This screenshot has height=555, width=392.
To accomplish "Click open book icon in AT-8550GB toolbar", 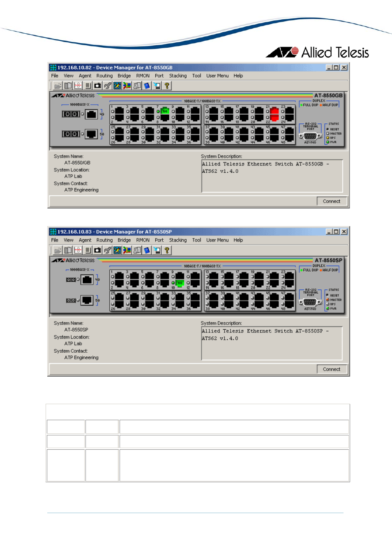I will pyautogui.click(x=68, y=86).
